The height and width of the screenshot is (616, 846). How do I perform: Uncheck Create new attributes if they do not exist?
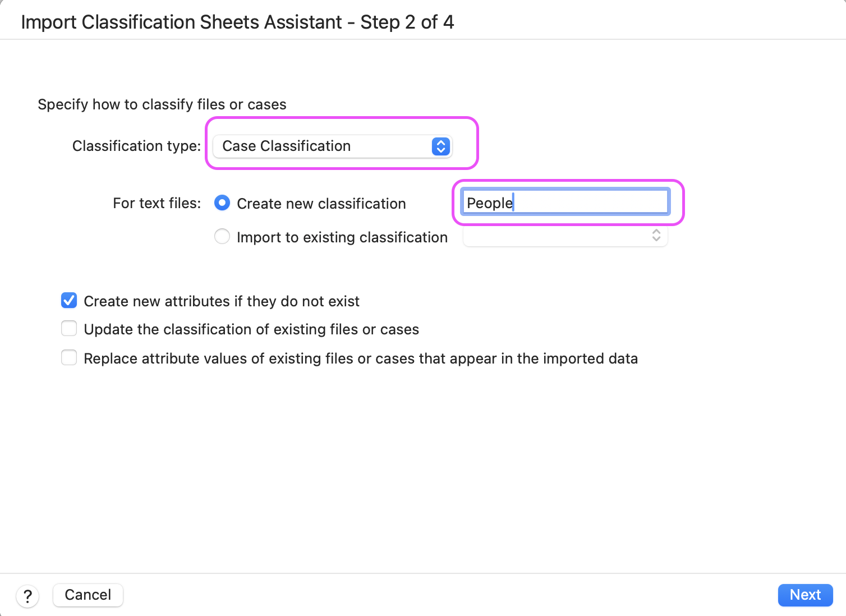(69, 301)
